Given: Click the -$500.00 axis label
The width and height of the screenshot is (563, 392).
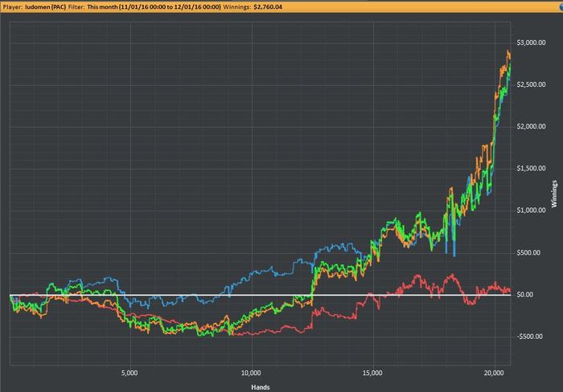Looking at the screenshot, I should (x=529, y=337).
